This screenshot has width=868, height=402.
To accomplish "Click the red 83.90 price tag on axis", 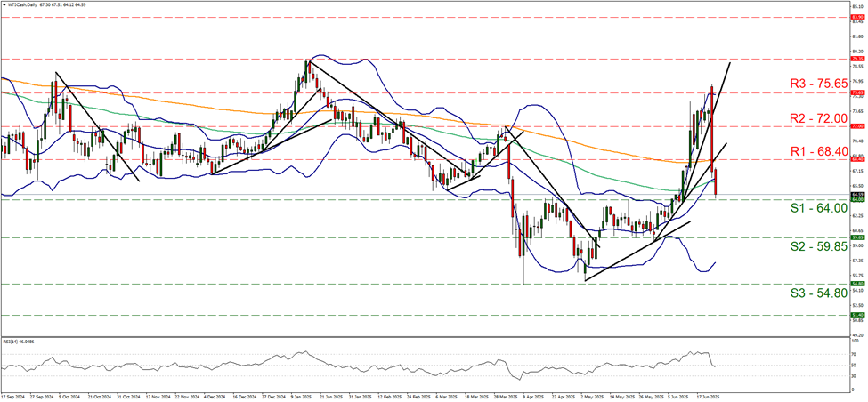I will click(856, 17).
